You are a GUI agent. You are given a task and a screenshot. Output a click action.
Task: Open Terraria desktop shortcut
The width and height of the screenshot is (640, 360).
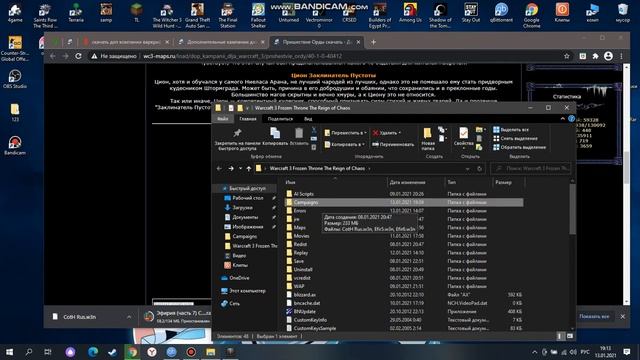pos(76,13)
